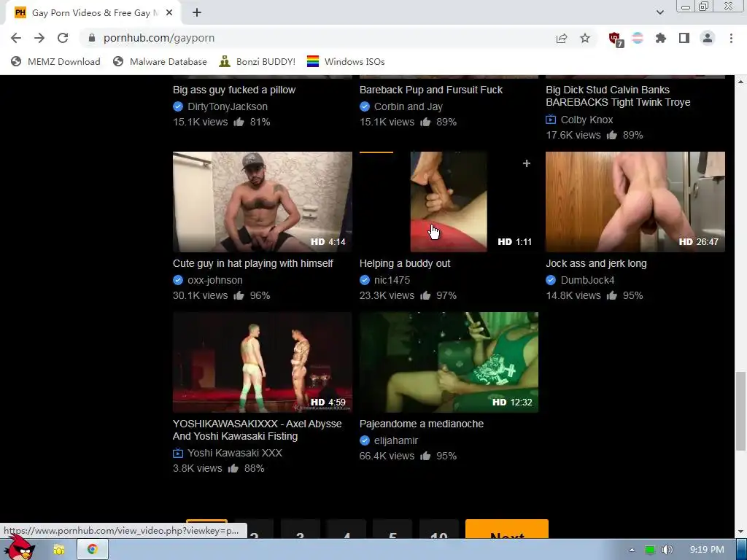Viewport: 747px width, 560px height.
Task: Open the Windows ISOs bookmark
Action: (x=346, y=61)
